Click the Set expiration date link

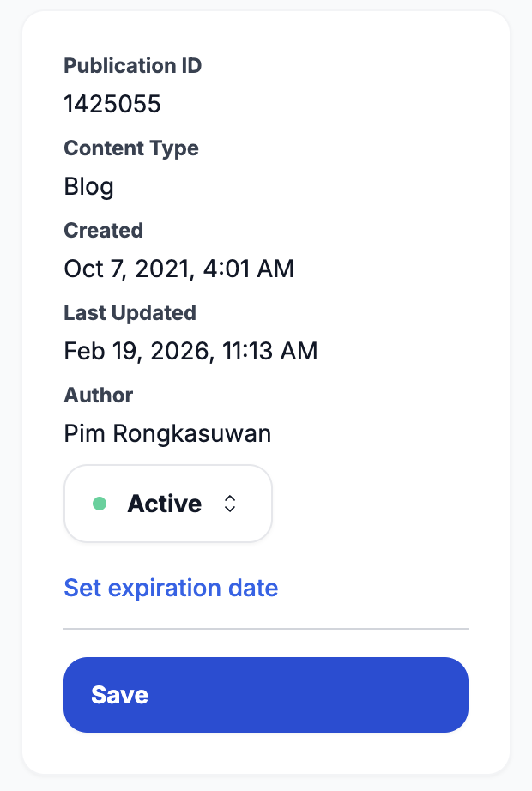coord(171,588)
